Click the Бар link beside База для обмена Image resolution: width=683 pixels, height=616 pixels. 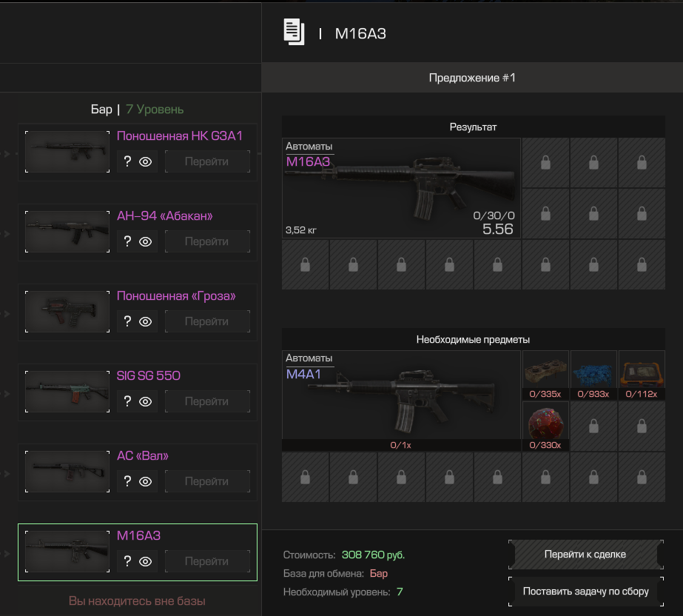point(379,573)
